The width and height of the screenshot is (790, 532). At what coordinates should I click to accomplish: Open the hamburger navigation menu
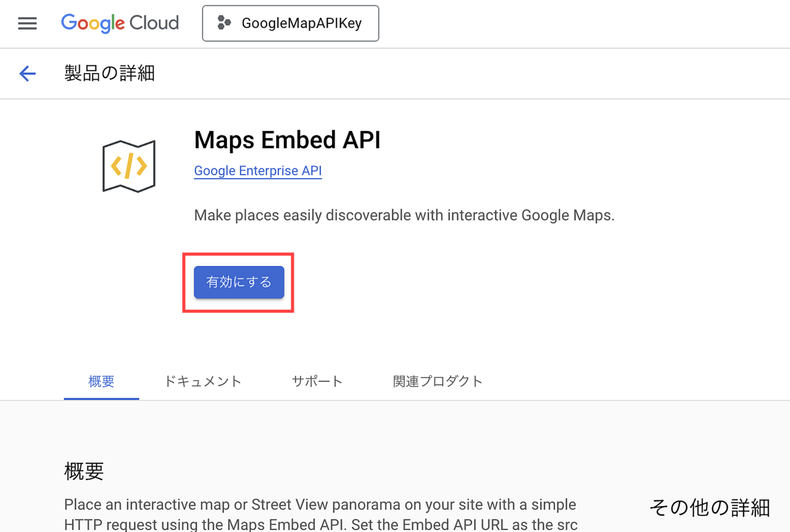[x=27, y=23]
